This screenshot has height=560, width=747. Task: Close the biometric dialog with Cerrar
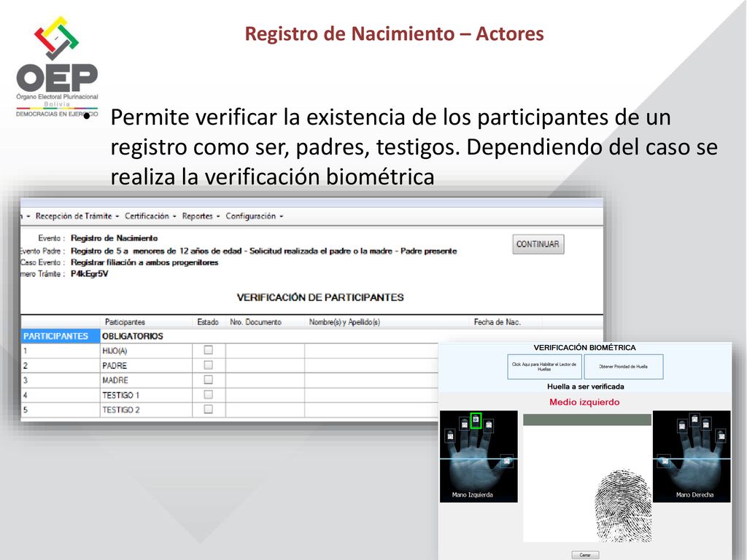pos(585,555)
